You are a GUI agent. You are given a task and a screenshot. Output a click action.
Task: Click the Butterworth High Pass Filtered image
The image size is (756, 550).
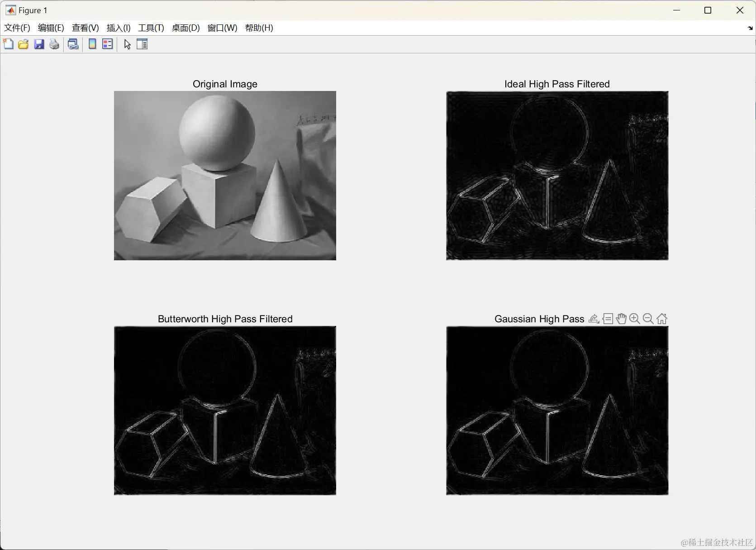tap(225, 410)
